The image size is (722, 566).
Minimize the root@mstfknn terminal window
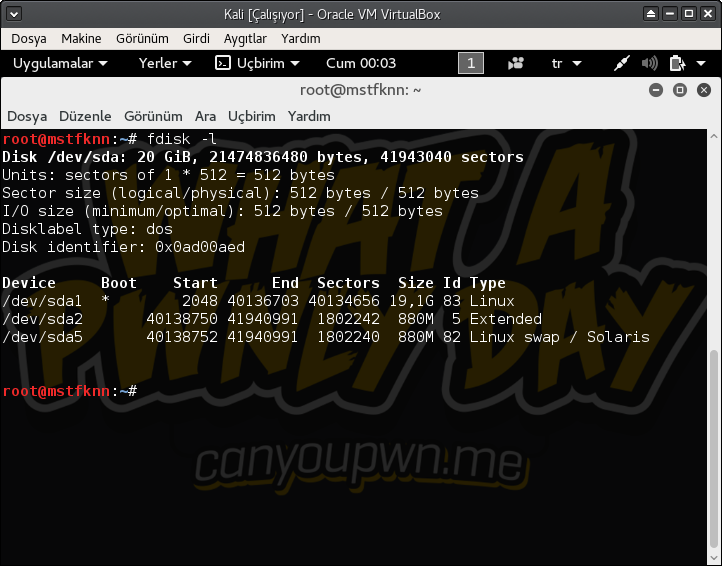point(656,90)
